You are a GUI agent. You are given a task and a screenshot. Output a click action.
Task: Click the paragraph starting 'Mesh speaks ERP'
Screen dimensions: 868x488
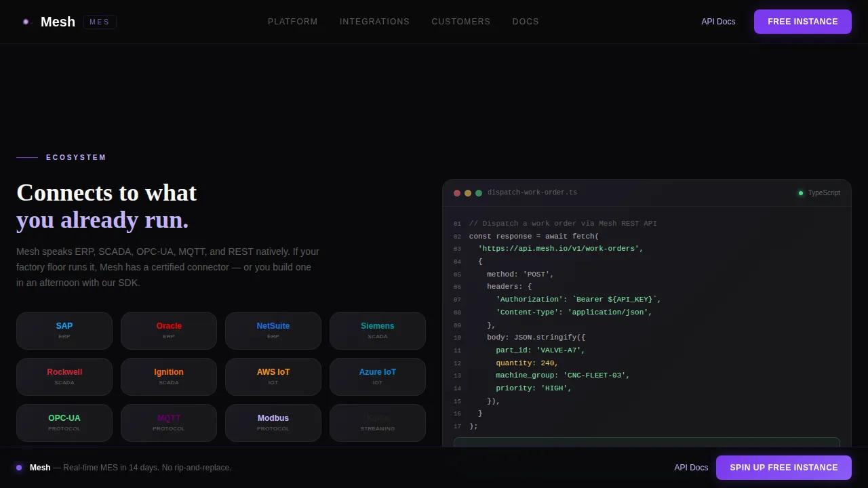(x=167, y=267)
